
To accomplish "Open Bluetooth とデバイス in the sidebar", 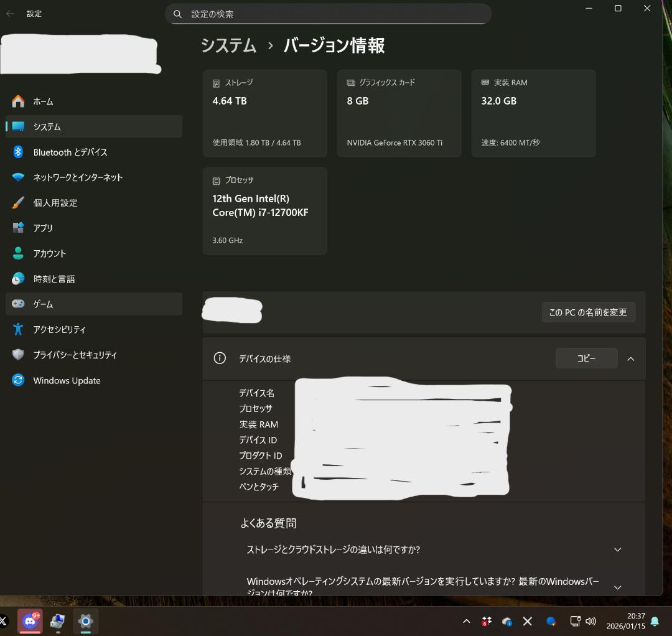I will [x=19, y=152].
